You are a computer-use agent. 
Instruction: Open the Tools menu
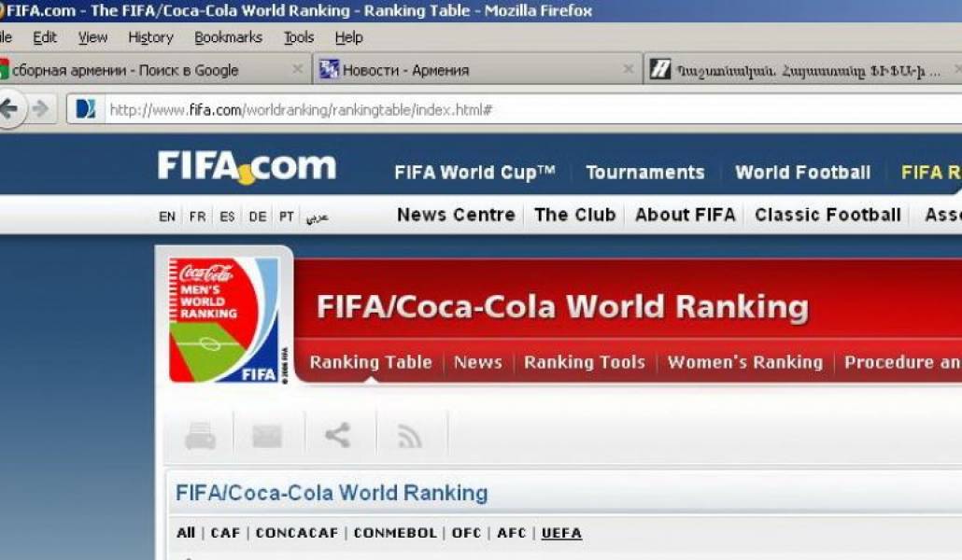299,37
